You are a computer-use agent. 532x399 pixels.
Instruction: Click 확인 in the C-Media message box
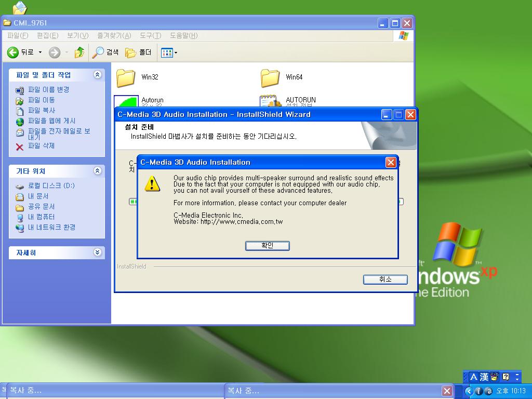tap(268, 246)
